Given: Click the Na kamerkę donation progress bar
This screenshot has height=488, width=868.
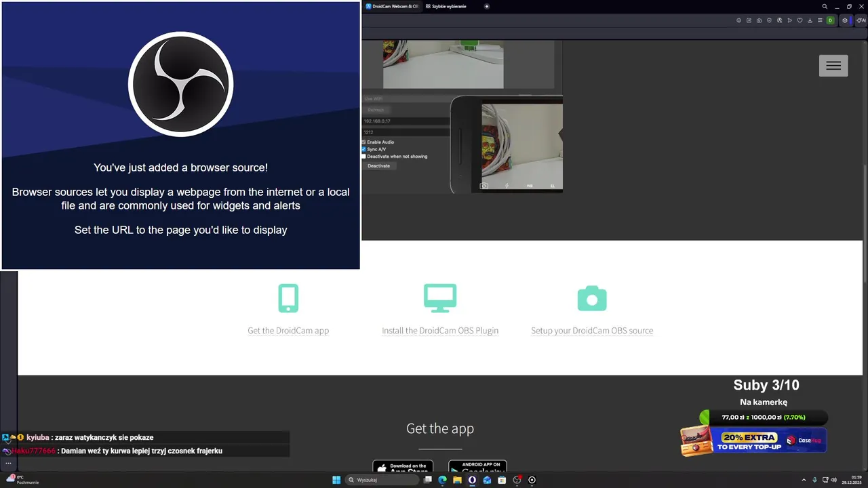Looking at the screenshot, I should click(x=764, y=418).
